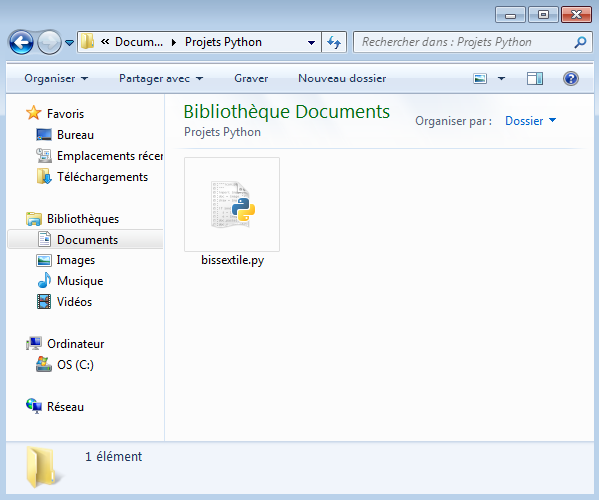Maximize the Explorer window
Viewport: 599px width, 500px height.
coord(543,15)
